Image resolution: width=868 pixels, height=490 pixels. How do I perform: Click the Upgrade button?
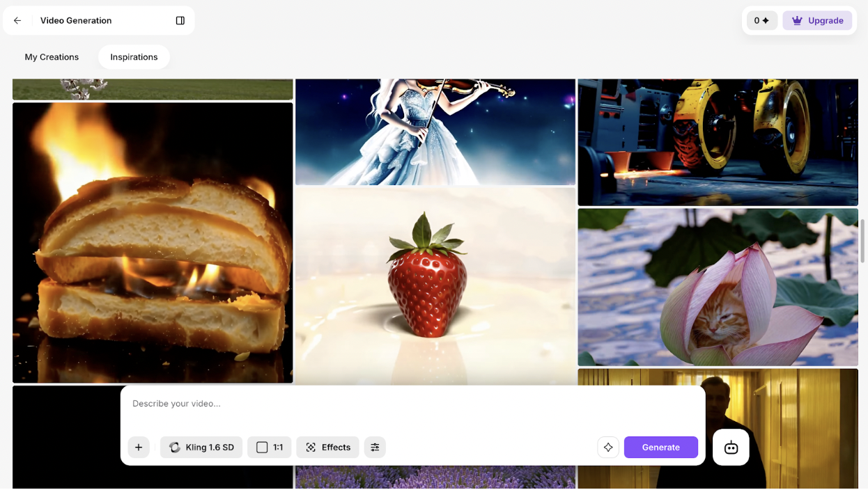point(817,21)
